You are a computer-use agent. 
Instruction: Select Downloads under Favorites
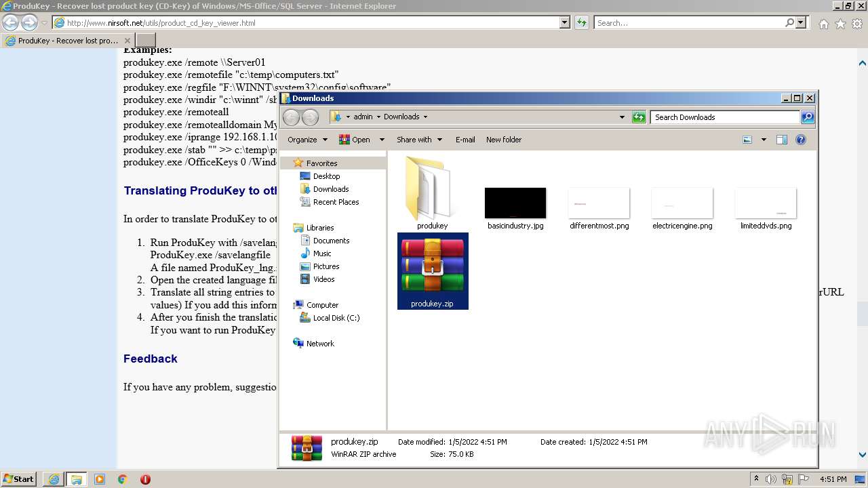coord(331,189)
